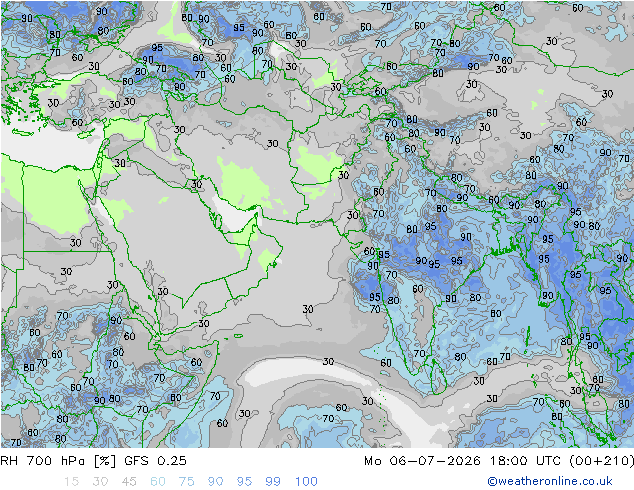634x490 pixels.
Task: Select the legend scale value 15
Action: 71,481
